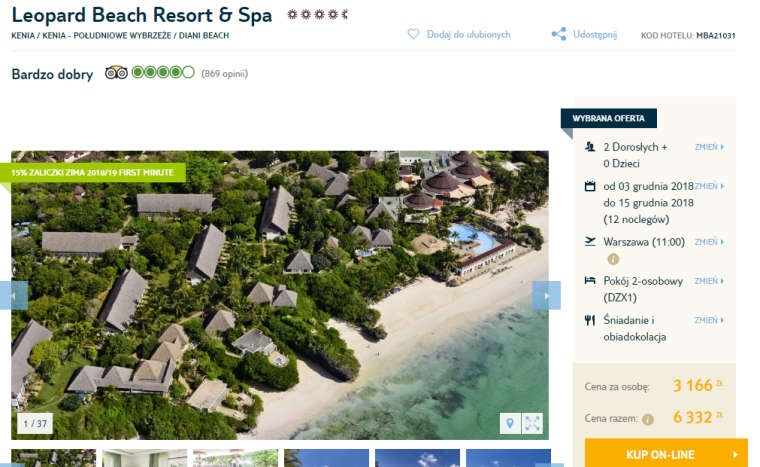
Task: Click the TripAdvisor owl logo
Action: pos(116,73)
